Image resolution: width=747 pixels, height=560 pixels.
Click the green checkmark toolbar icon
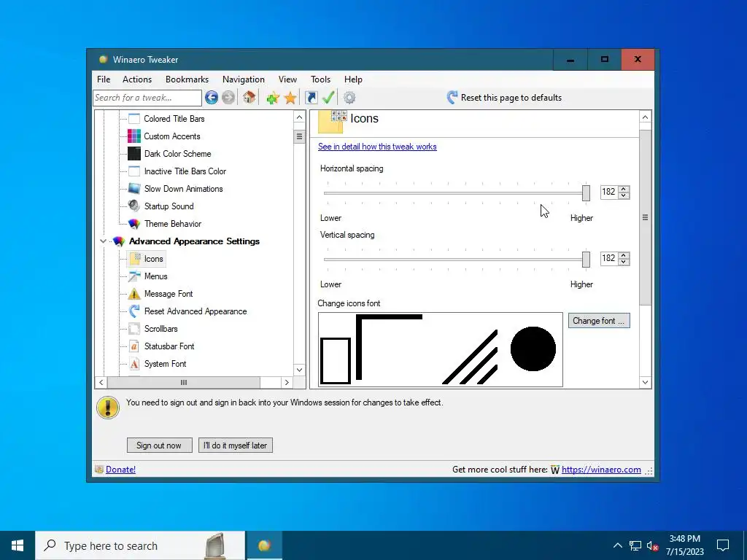click(x=328, y=98)
